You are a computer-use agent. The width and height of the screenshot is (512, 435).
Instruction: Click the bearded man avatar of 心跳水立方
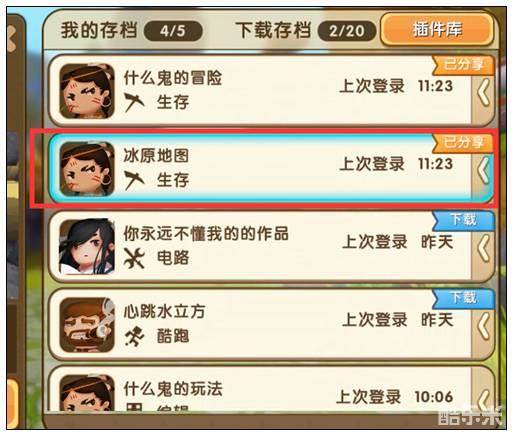[x=87, y=324]
